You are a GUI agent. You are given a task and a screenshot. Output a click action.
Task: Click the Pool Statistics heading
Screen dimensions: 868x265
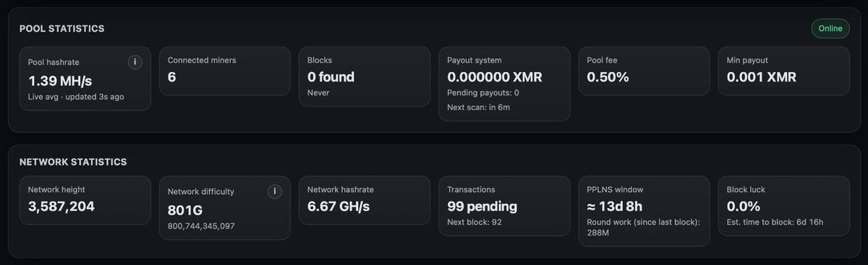point(62,28)
